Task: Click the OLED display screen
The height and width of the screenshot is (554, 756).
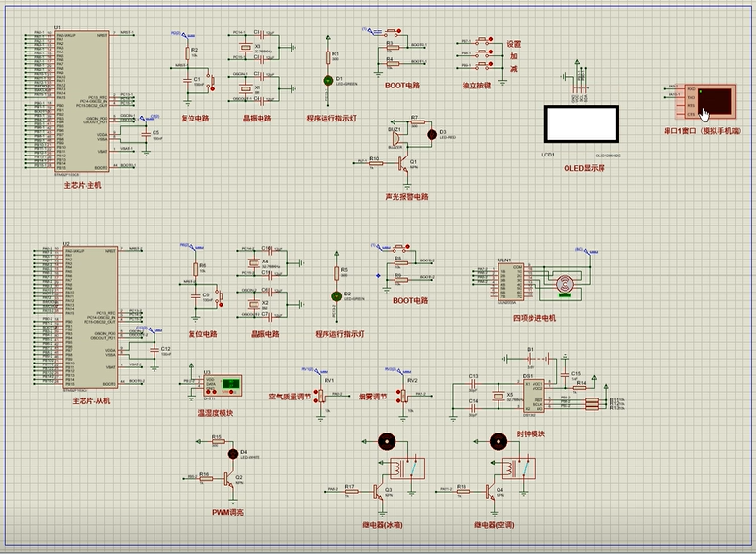Action: click(580, 124)
